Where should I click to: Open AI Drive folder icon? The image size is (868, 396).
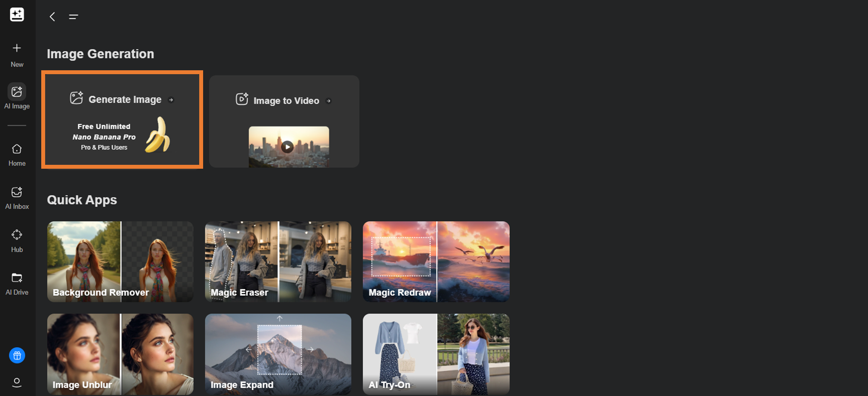click(17, 283)
